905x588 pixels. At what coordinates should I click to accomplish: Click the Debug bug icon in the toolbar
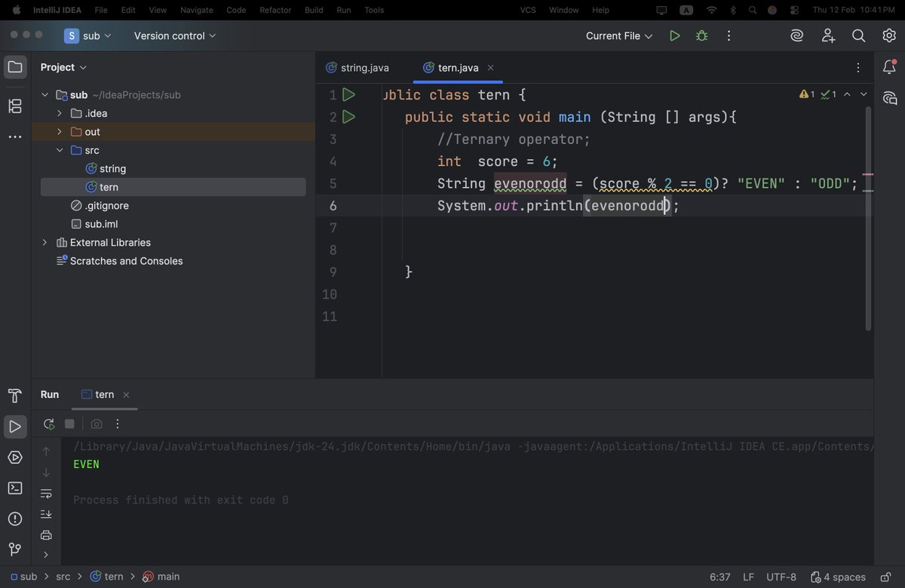coord(701,35)
